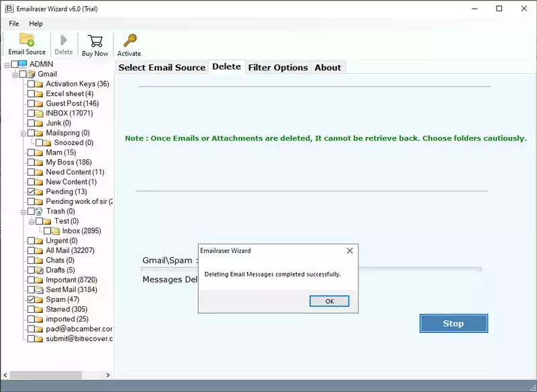Click the imported folder icon

click(39, 320)
